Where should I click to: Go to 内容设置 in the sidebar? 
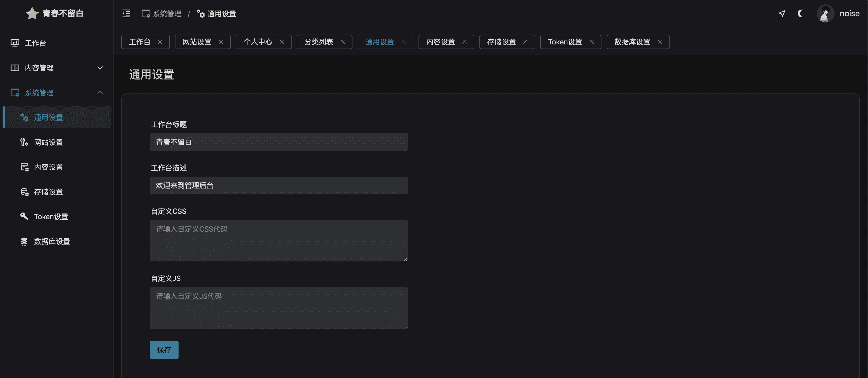[x=48, y=167]
